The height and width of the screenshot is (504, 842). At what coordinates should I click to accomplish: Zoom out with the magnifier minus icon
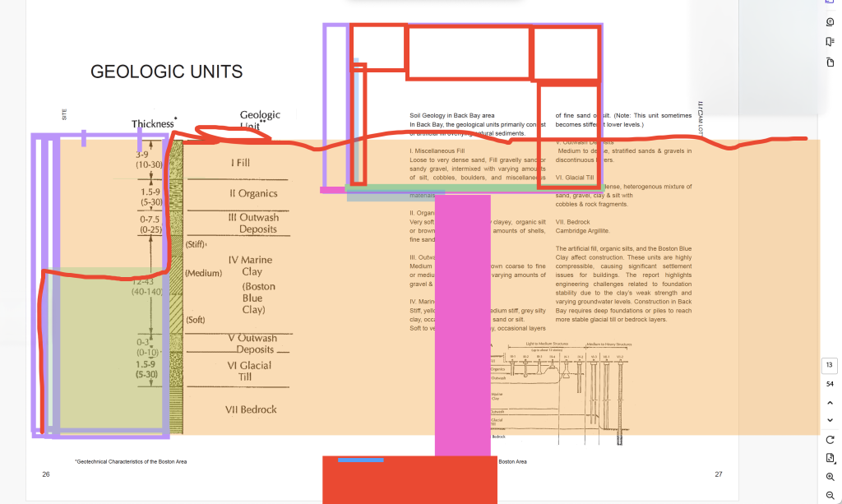[x=830, y=495]
